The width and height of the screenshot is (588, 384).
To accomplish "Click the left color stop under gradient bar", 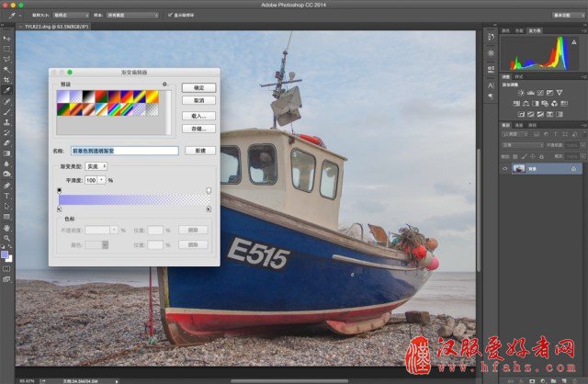I will [x=60, y=209].
